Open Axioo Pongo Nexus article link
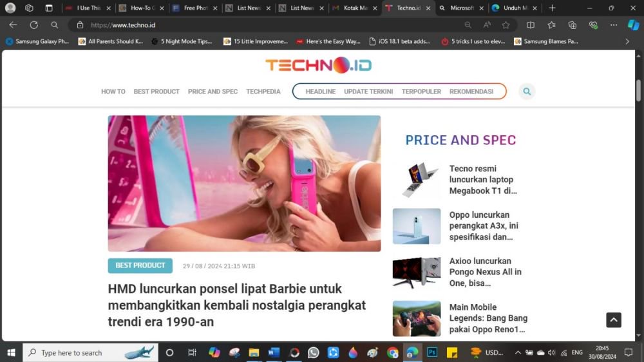This screenshot has width=644, height=362. pyautogui.click(x=486, y=272)
